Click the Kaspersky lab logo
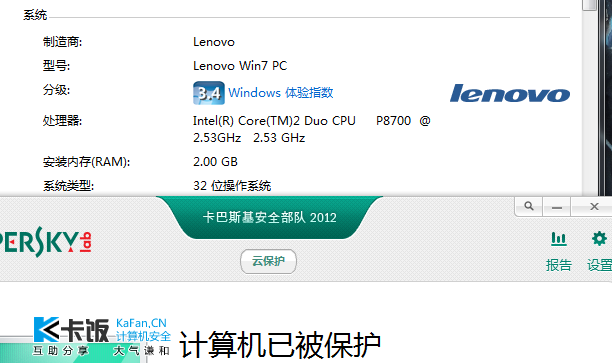The image size is (612, 363). [46, 242]
